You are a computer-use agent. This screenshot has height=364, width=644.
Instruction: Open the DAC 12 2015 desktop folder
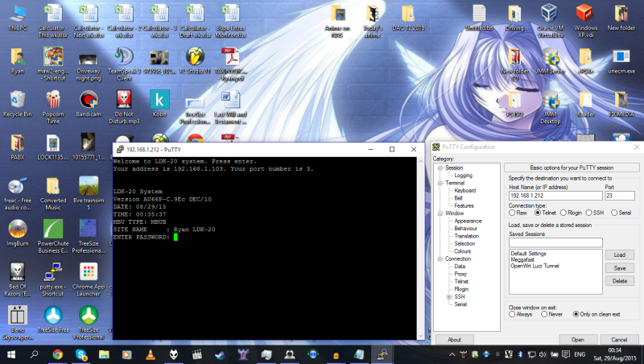tap(408, 19)
